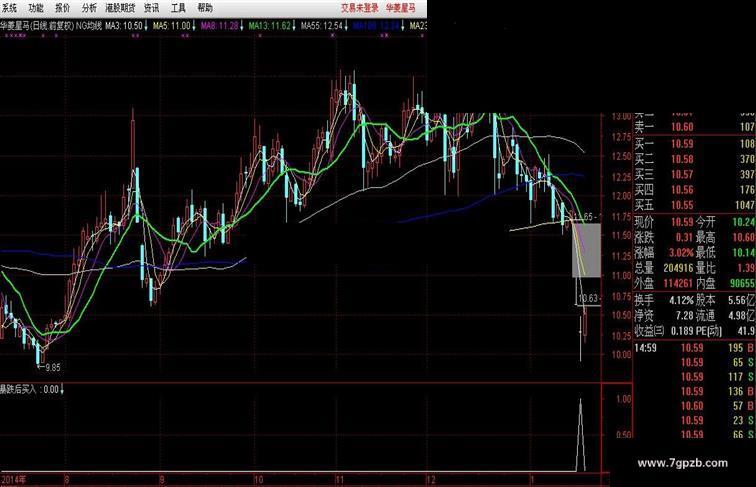Viewport: 756px width, 487px height.
Task: Select the NG均线 indicator label
Action: [x=89, y=26]
